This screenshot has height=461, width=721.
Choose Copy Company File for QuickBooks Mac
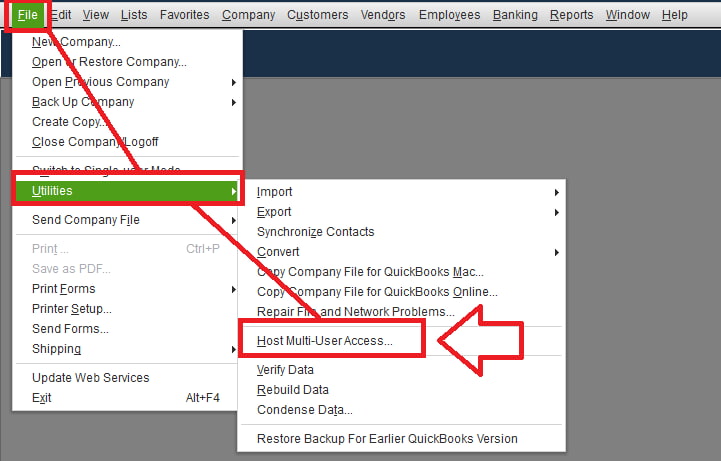[x=401, y=272]
